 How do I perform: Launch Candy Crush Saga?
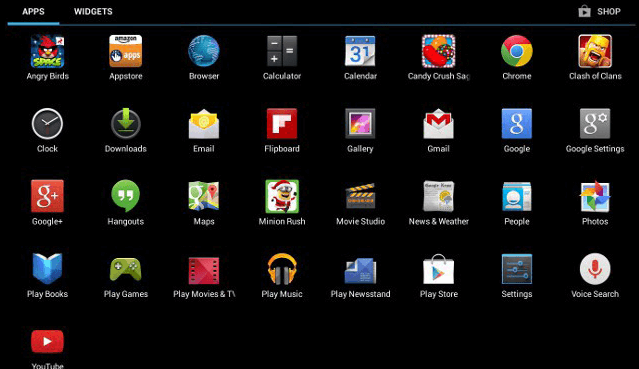click(x=438, y=51)
